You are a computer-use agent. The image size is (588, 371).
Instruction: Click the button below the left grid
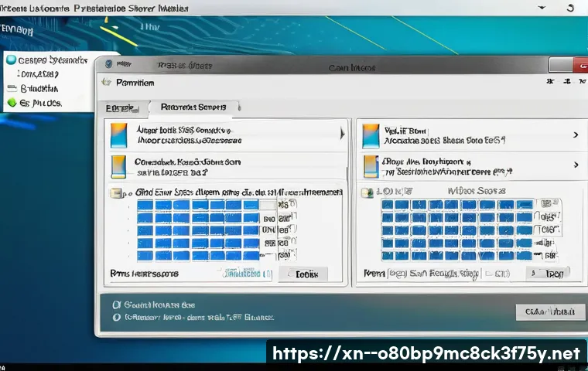click(307, 274)
